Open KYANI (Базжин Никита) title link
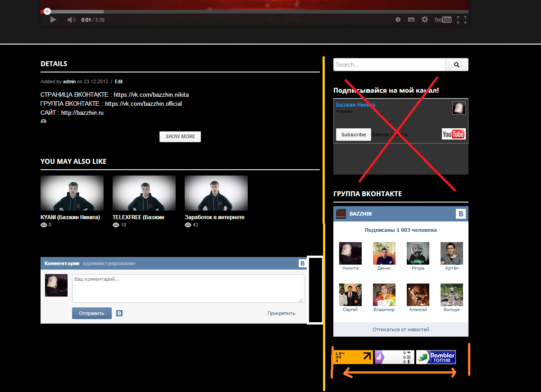 tap(70, 217)
